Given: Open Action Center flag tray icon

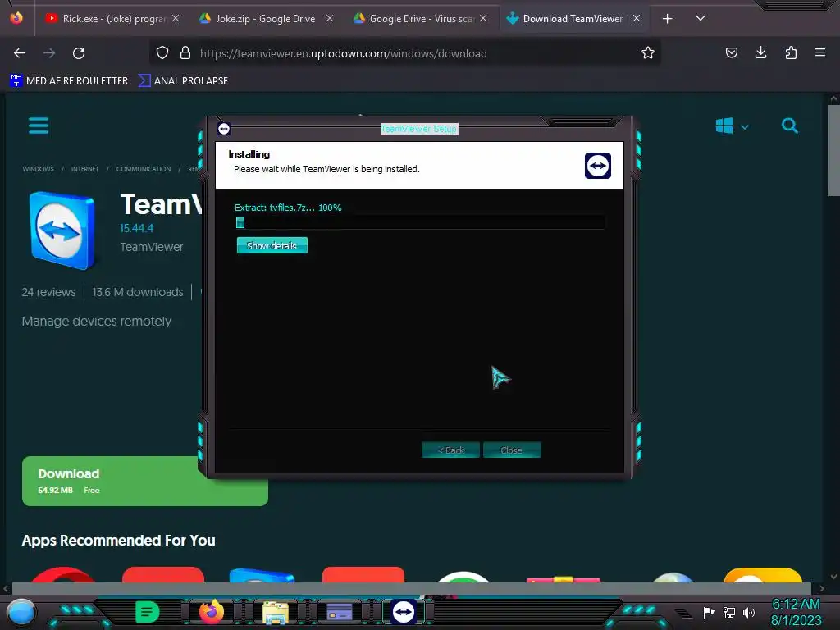Looking at the screenshot, I should click(709, 612).
